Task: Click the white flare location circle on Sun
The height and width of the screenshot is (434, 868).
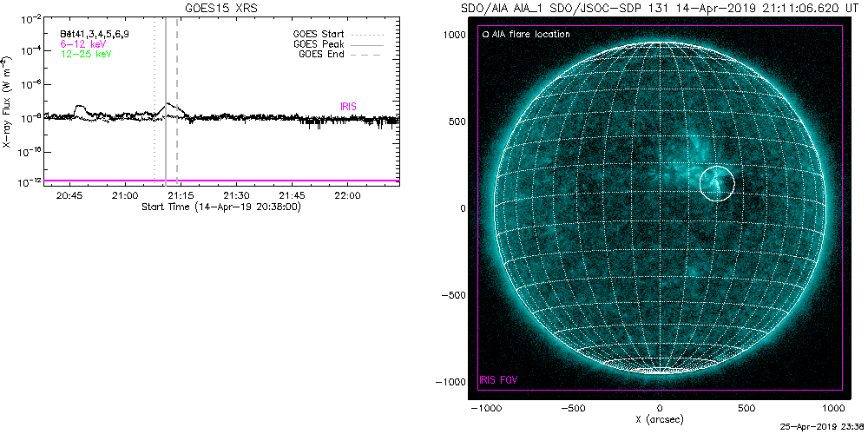Action: [x=718, y=183]
